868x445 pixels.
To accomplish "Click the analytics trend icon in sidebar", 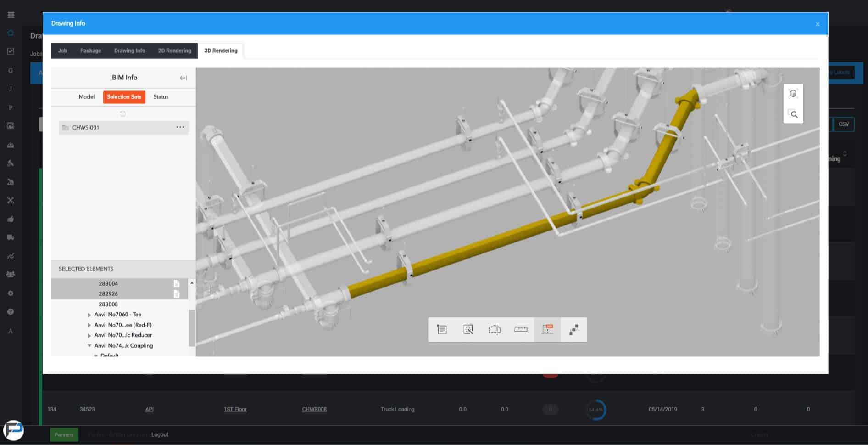I will (11, 256).
